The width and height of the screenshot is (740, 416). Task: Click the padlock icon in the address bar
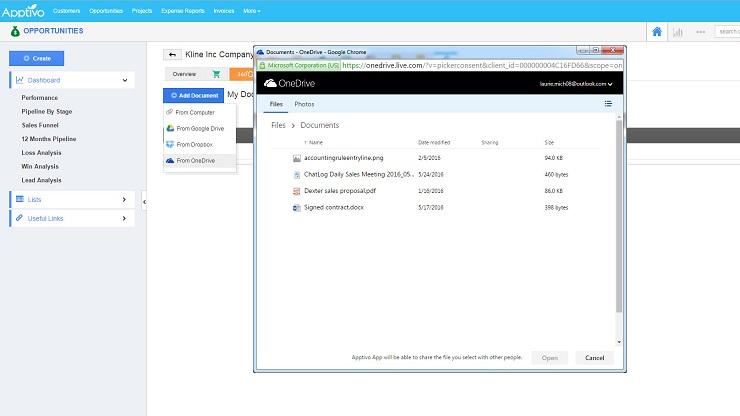tap(262, 66)
